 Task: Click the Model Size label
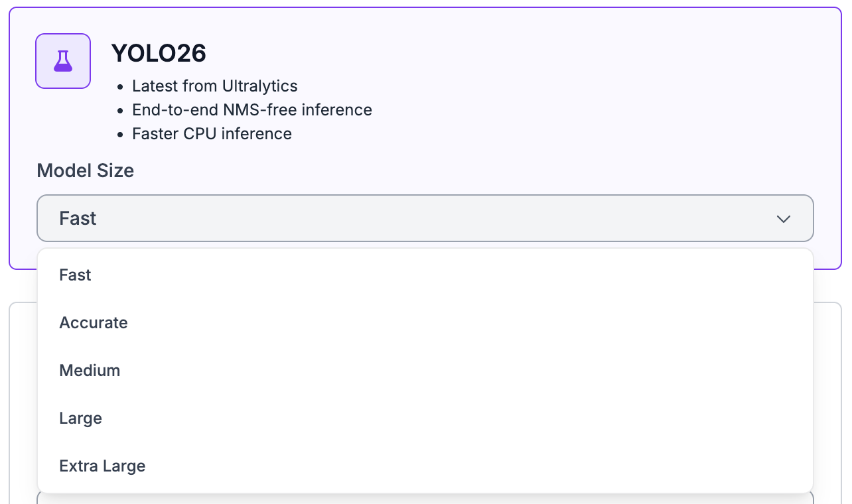pos(85,170)
